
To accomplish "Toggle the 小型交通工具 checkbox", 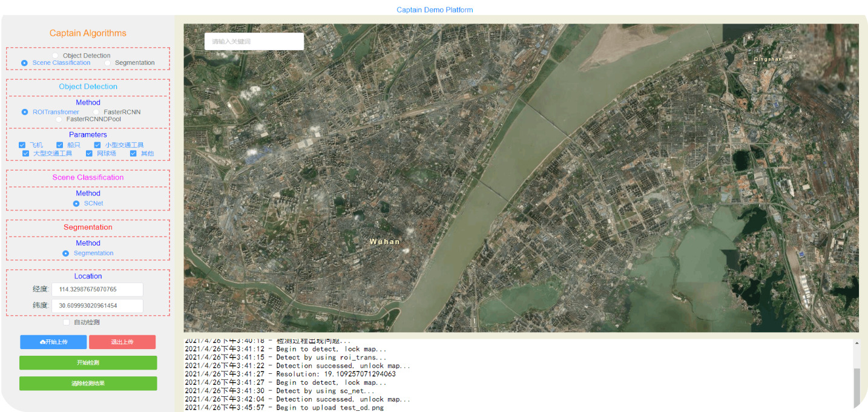I will tap(97, 145).
